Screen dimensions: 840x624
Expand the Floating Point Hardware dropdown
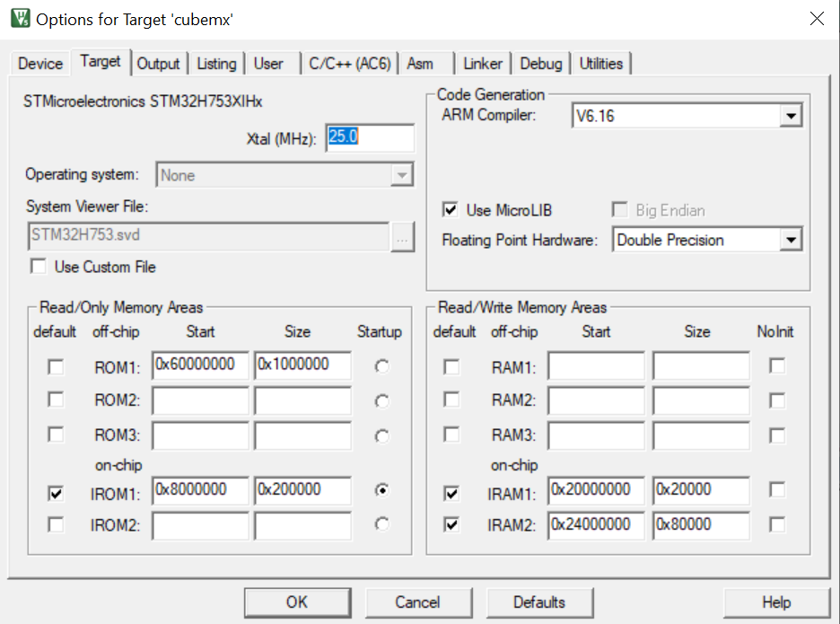(x=791, y=240)
